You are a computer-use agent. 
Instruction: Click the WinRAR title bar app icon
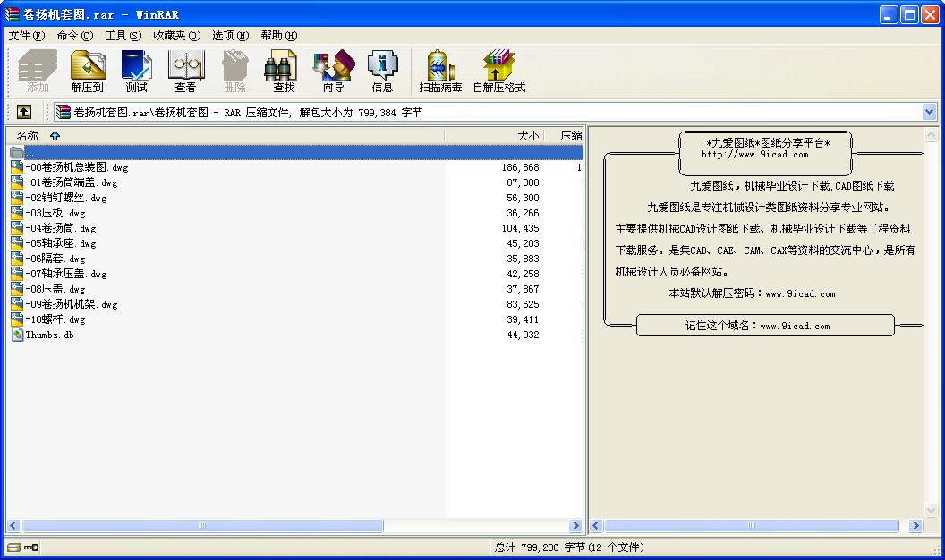[12, 13]
